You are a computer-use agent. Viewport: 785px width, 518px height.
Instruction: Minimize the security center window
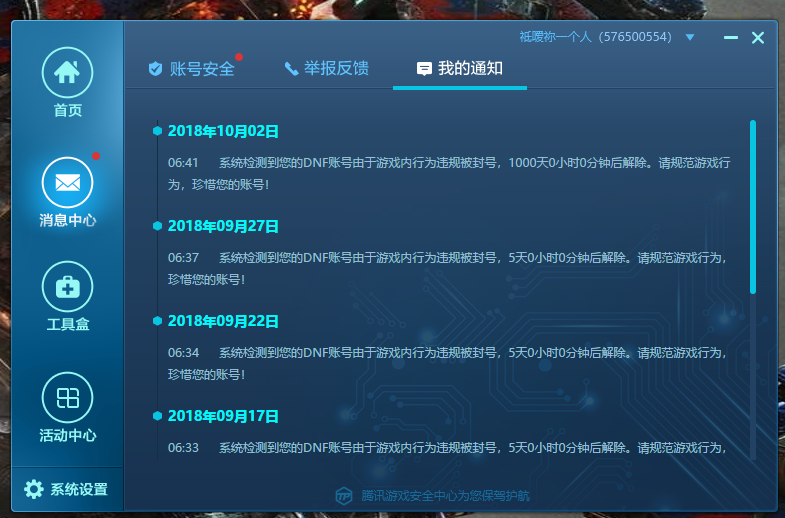[x=730, y=38]
